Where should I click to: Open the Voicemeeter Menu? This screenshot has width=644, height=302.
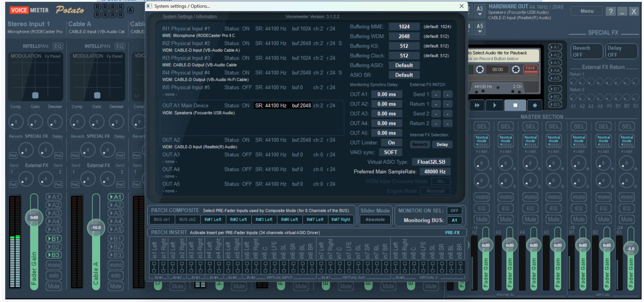pyautogui.click(x=587, y=11)
